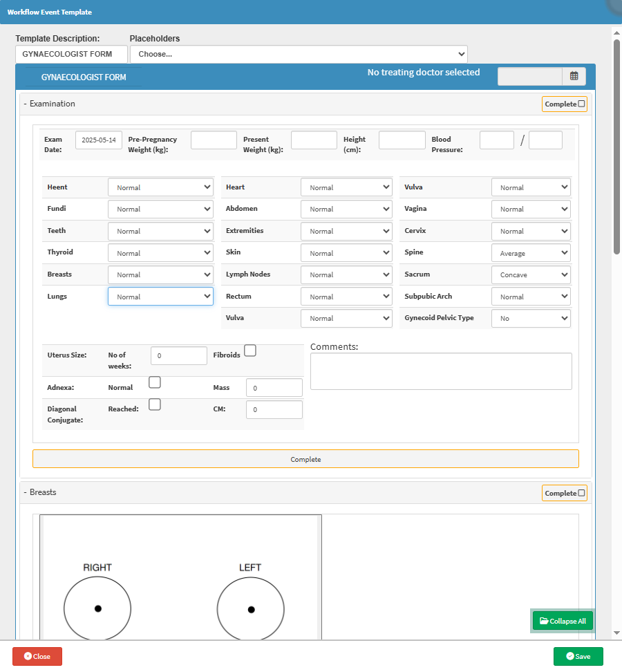This screenshot has height=672, width=622.
Task: Open the Placeholders dropdown
Action: coord(299,54)
